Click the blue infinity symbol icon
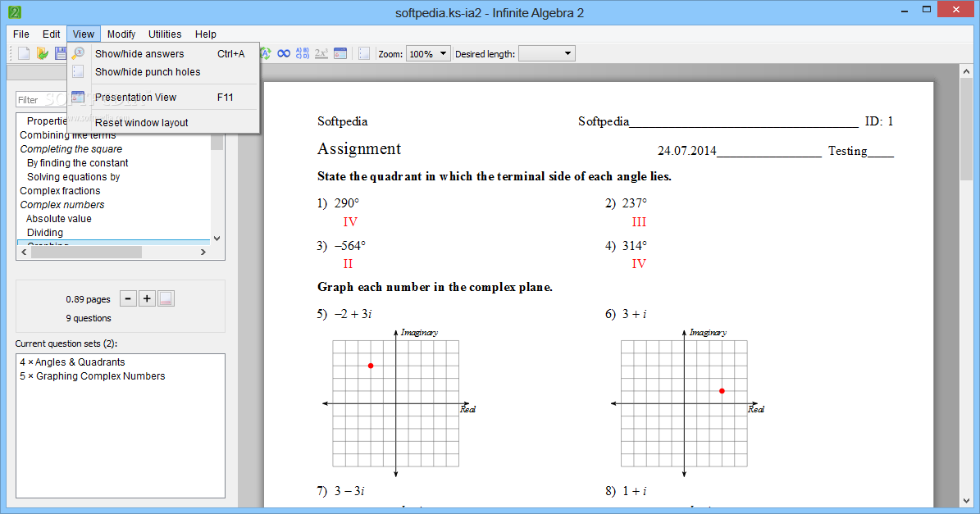980x514 pixels. [284, 54]
